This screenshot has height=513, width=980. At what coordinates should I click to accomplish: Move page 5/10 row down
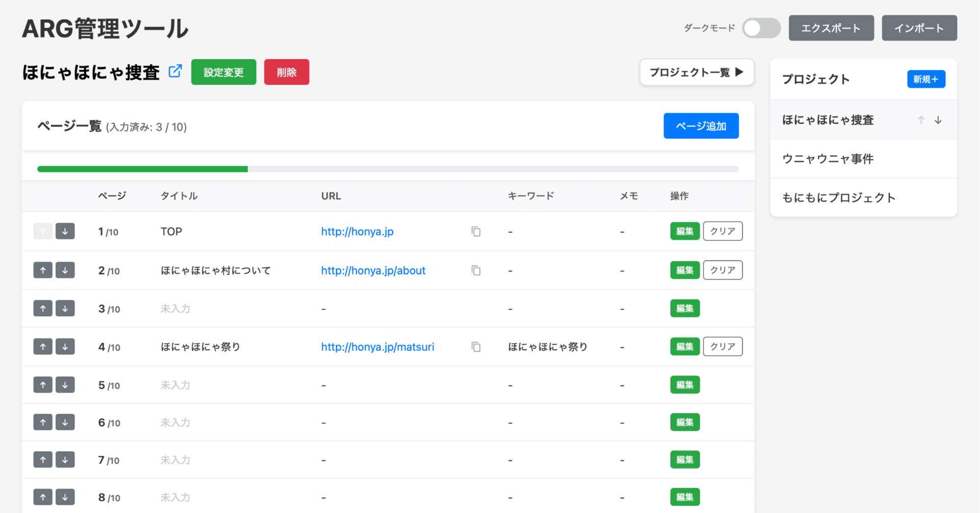pyautogui.click(x=65, y=385)
